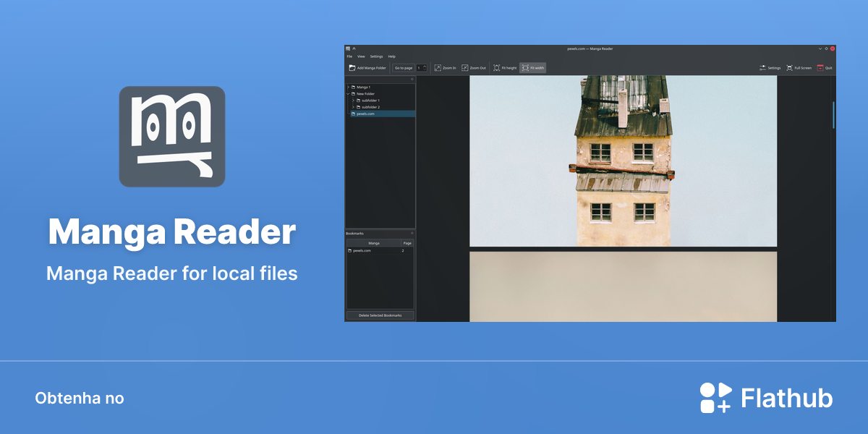Open the File menu
The image size is (868, 434).
(349, 56)
